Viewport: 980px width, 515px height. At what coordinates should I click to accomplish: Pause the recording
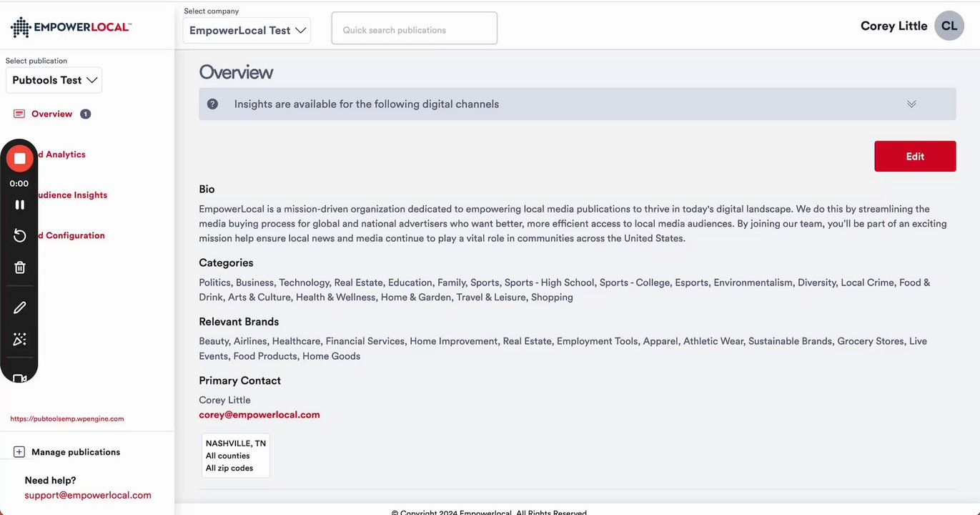(20, 205)
